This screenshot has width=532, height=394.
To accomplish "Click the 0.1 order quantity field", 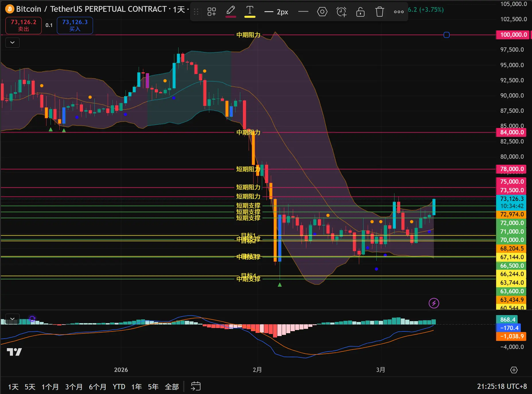I will [x=49, y=25].
